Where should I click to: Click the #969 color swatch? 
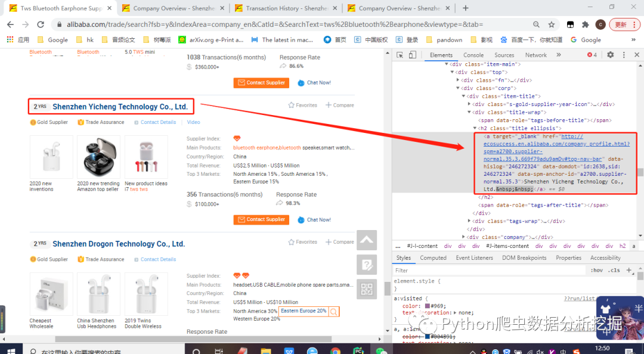tap(427, 306)
